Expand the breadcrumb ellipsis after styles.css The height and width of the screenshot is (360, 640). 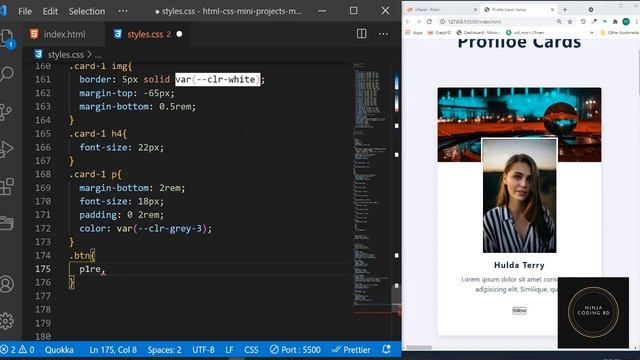(98, 55)
